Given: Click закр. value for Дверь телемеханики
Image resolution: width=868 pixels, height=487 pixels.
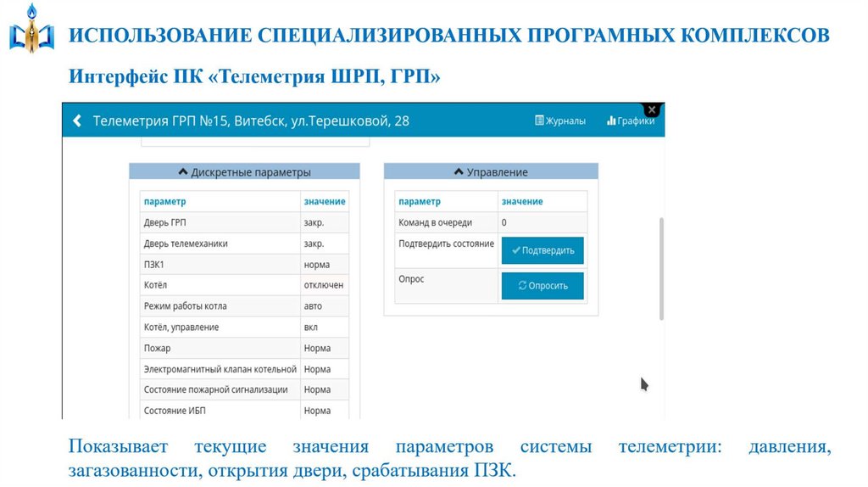Looking at the screenshot, I should [314, 243].
